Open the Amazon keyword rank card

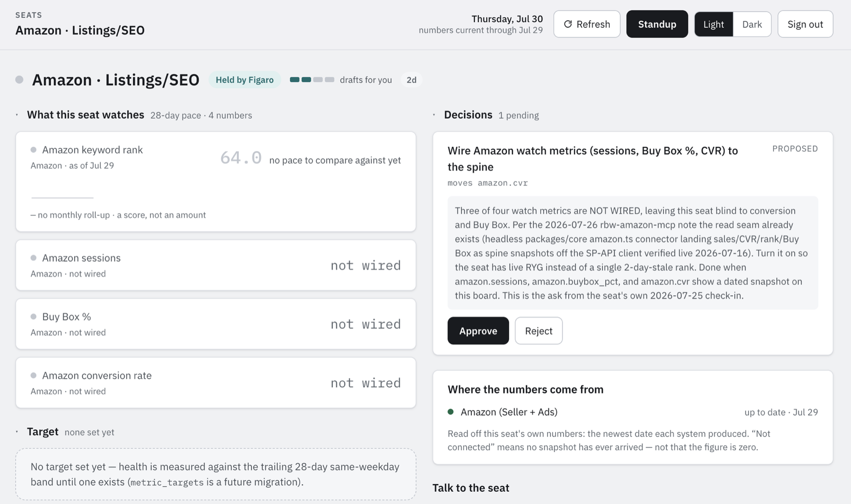pyautogui.click(x=216, y=181)
